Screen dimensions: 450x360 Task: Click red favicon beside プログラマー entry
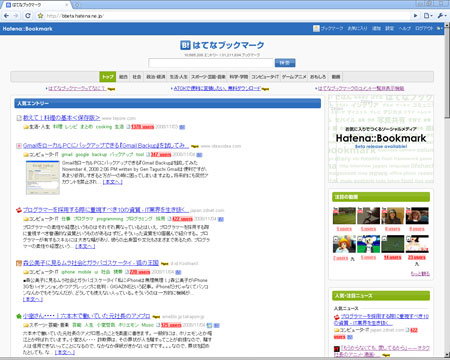pyautogui.click(x=19, y=210)
